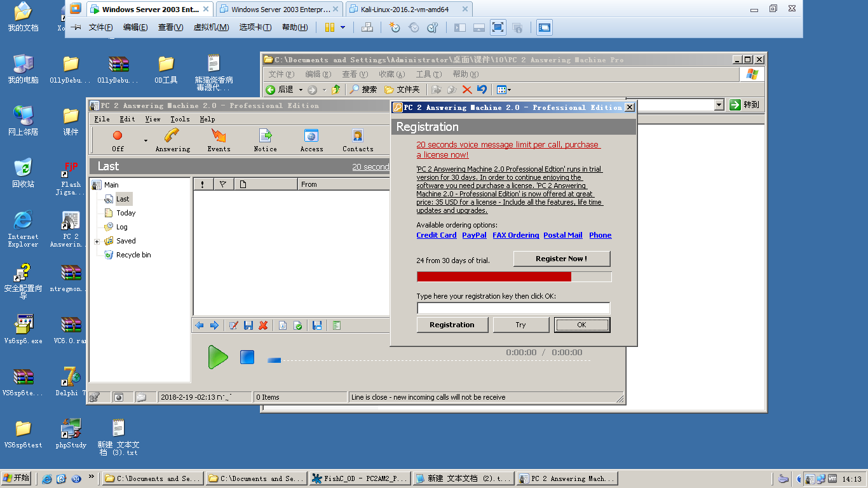The height and width of the screenshot is (488, 868).
Task: Click the FAX Ordering link
Action: point(515,235)
